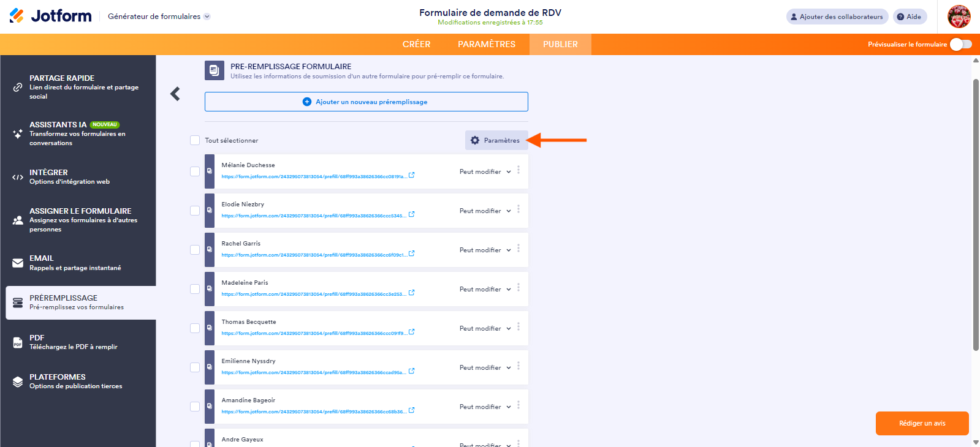Image resolution: width=980 pixels, height=447 pixels.
Task: Click the vertical page scrollbar
Action: pyautogui.click(x=976, y=214)
